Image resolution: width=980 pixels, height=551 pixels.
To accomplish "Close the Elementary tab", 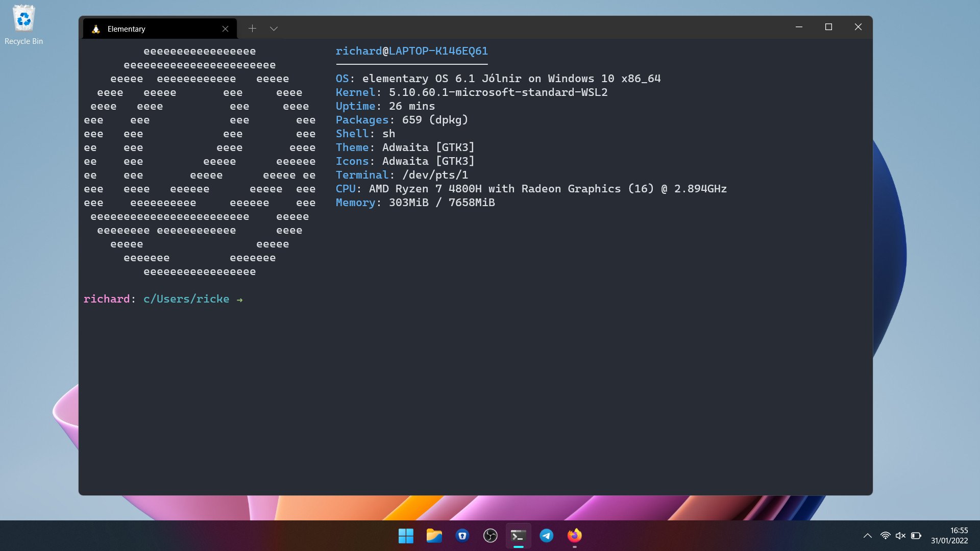I will (225, 29).
